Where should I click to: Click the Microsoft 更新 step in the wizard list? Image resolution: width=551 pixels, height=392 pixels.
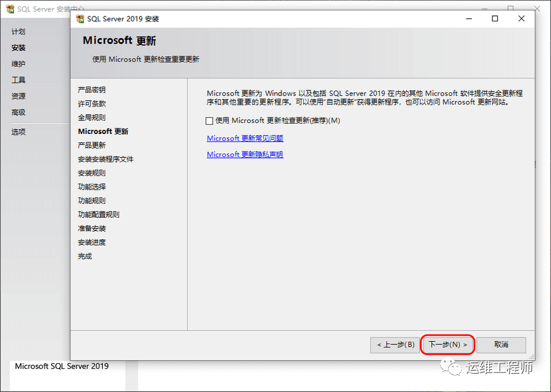pyautogui.click(x=103, y=131)
